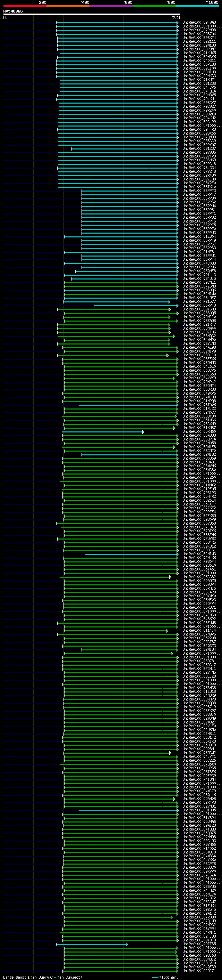Image resolution: width=222 pixels, height=980 pixels.
Task: Select hit UniRef100_B4FQL4
Action: click(x=199, y=91)
